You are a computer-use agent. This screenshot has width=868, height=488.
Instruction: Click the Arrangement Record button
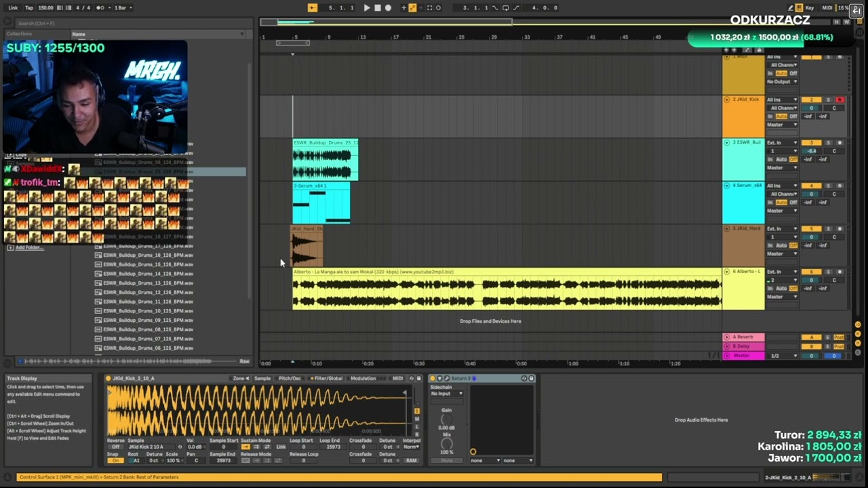point(389,8)
